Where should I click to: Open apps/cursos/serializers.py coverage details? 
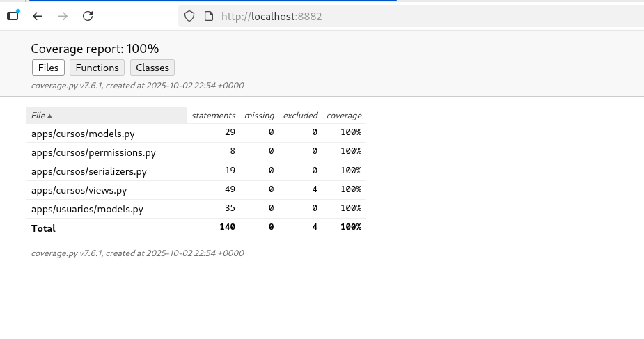[89, 171]
